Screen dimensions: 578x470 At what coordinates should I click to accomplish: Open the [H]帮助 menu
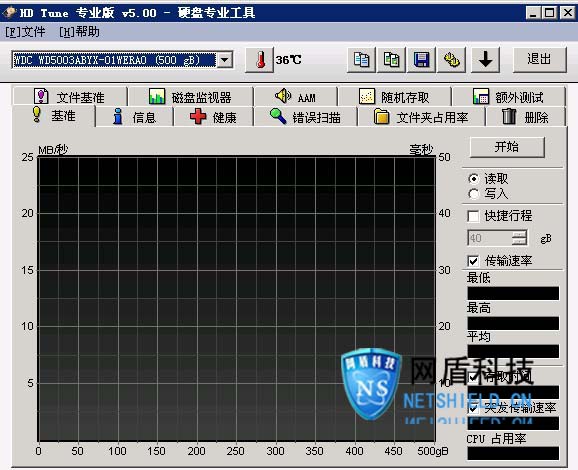[x=79, y=32]
